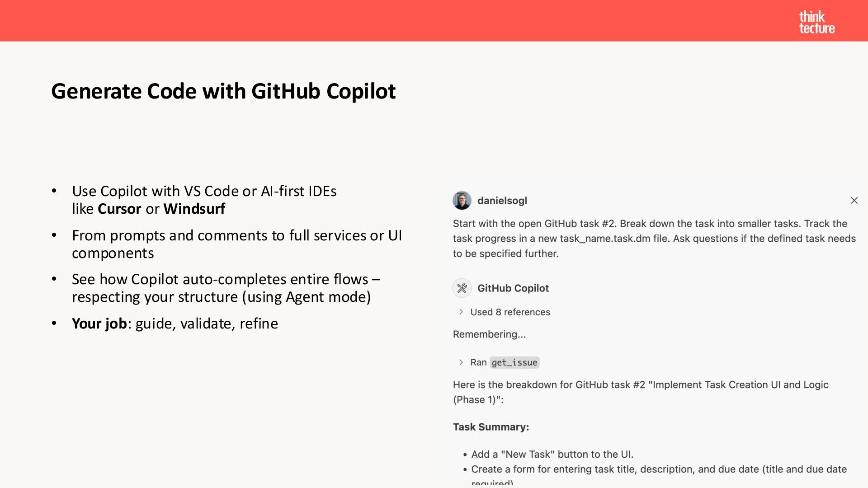Click the bold "Your job" text
This screenshot has width=868, height=488.
tap(99, 324)
